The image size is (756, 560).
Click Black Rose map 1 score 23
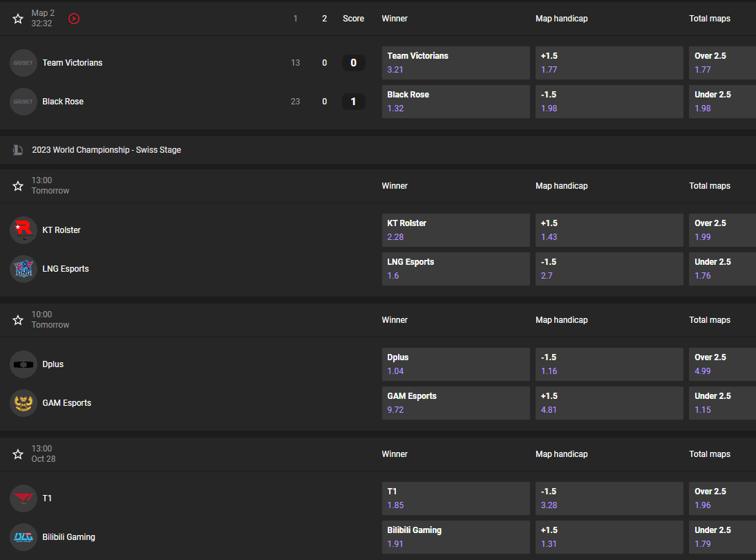click(296, 102)
